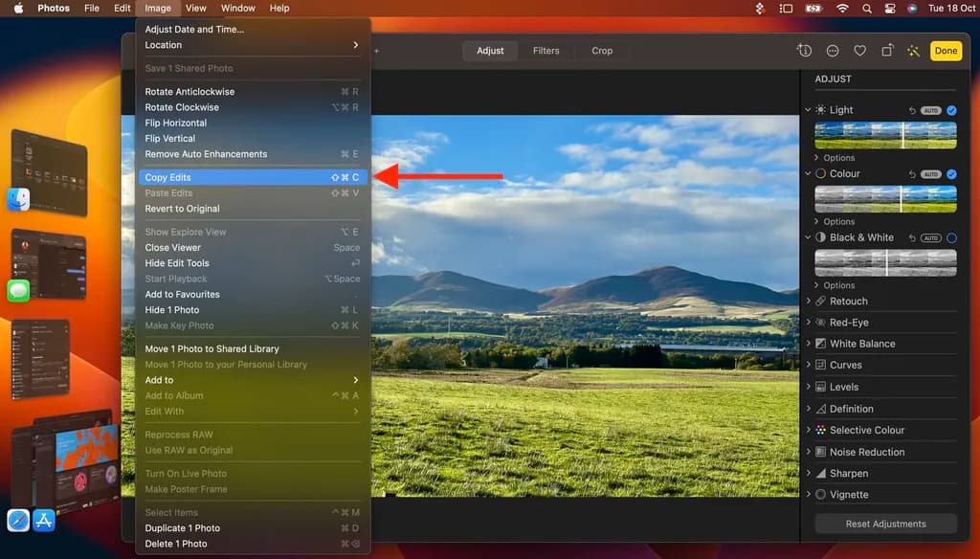
Task: Click the auto-enhance magic wand icon
Action: [x=913, y=51]
